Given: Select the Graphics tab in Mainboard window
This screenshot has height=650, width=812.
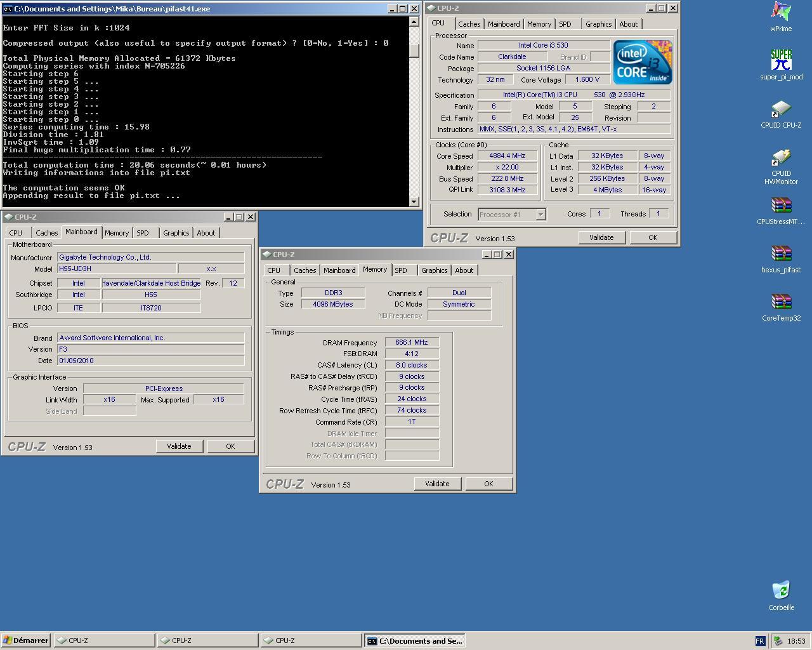Looking at the screenshot, I should 176,233.
